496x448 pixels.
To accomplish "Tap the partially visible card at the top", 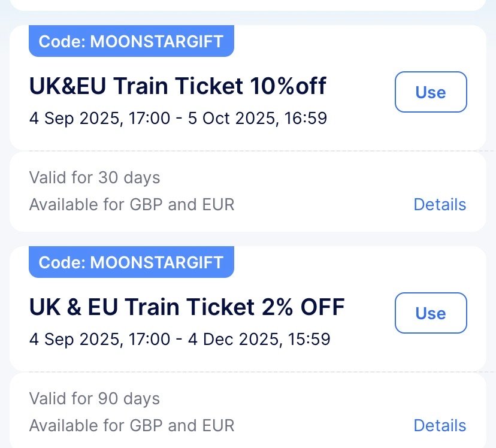I will click(x=248, y=5).
